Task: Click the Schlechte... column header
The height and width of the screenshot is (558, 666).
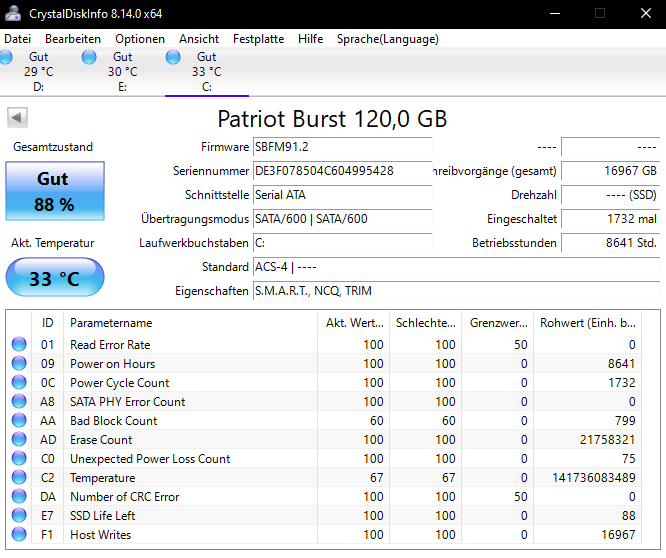Action: [426, 323]
